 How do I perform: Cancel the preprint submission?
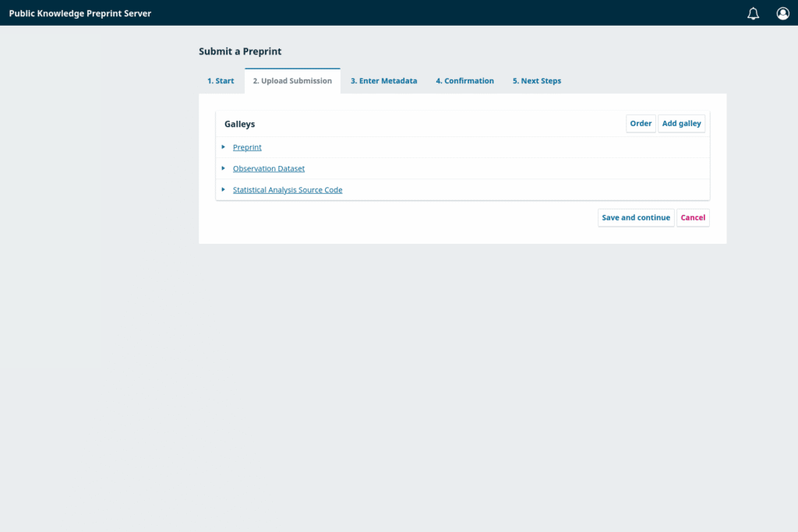click(693, 218)
